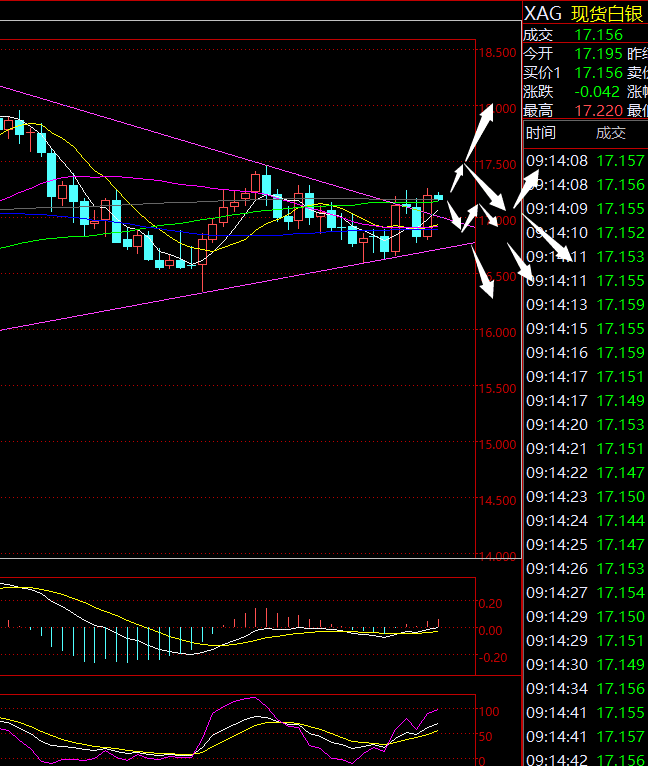Click the 50 level label on bottom indicator
Image resolution: width=648 pixels, height=766 pixels.
click(485, 737)
